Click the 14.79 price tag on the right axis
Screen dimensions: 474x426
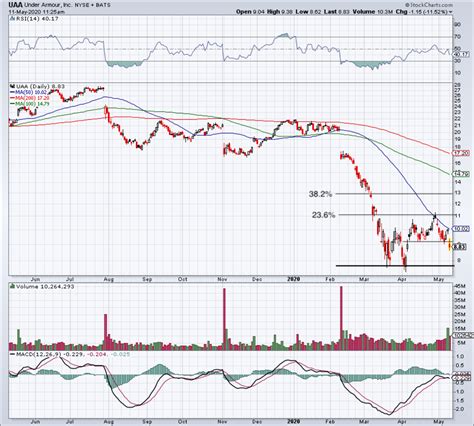click(461, 174)
